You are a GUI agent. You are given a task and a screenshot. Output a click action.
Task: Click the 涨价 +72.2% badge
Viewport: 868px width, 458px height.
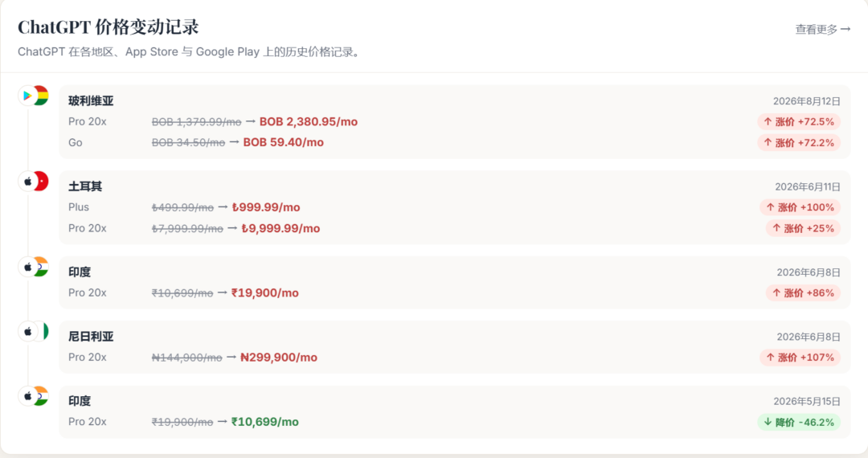799,143
